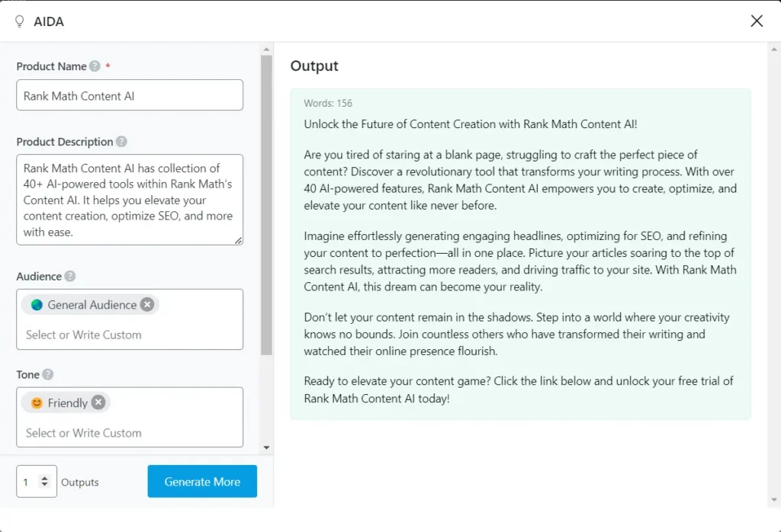Click the paragraph starting "Don't let your content"
This screenshot has width=781, height=532.
click(x=516, y=334)
